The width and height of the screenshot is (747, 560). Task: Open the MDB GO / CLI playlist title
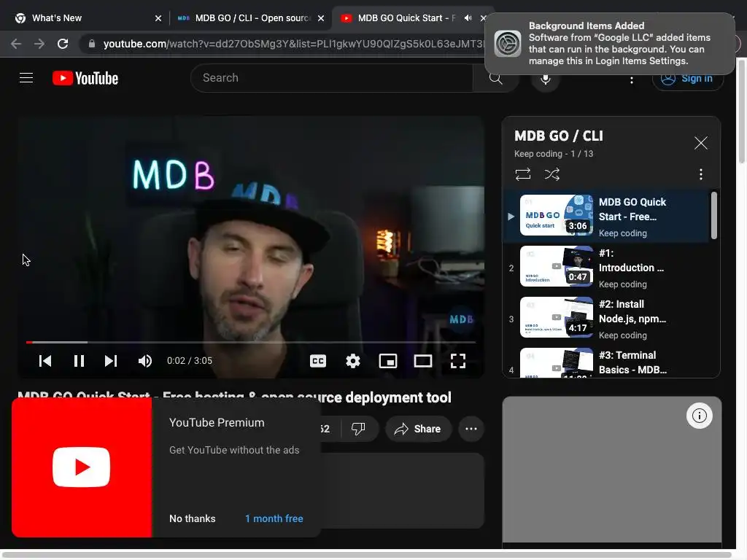coord(558,136)
